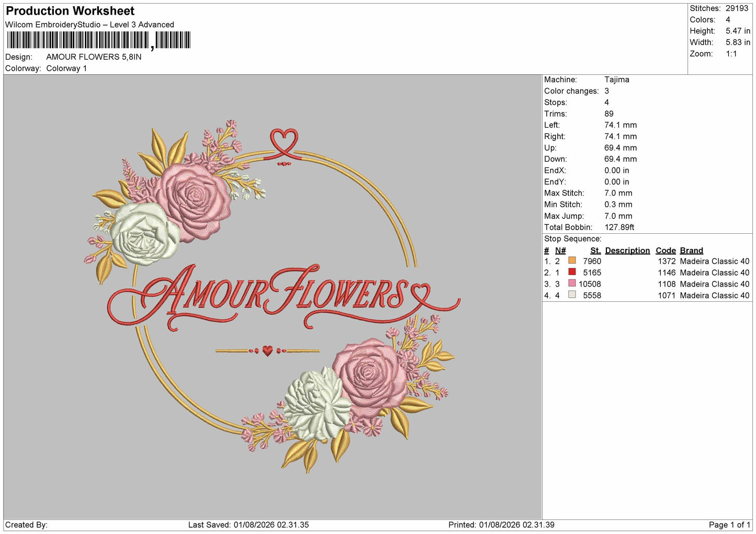Click the Created By label
Screen dimensions: 756x534
26,525
